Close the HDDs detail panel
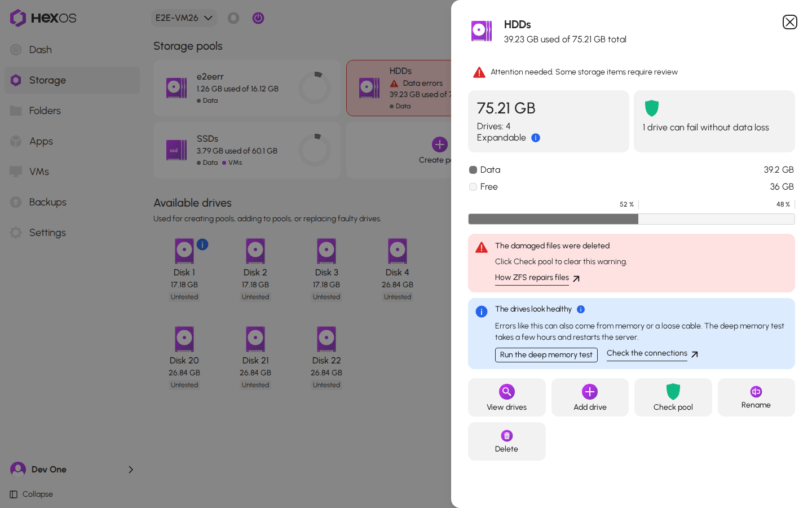 (789, 22)
